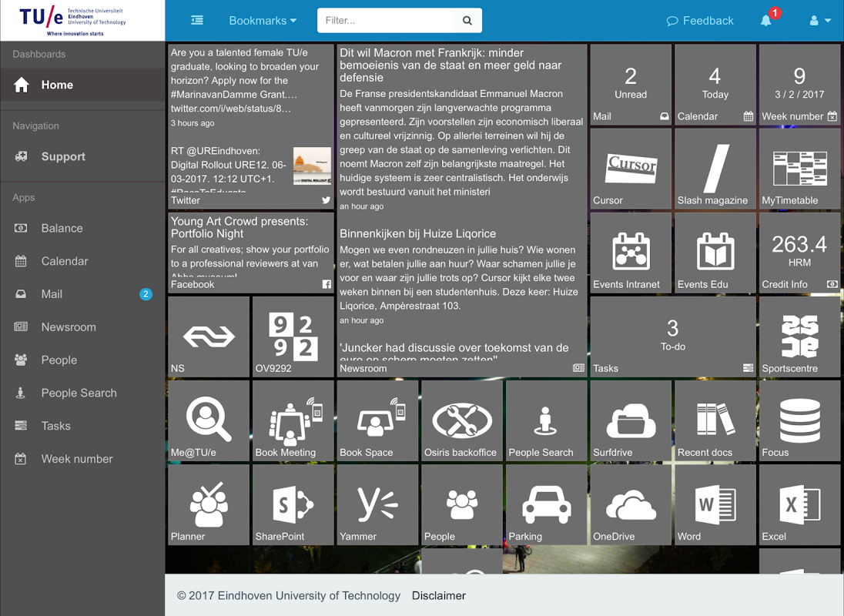This screenshot has height=616, width=844.
Task: Click the Macron news headline
Action: click(x=450, y=65)
